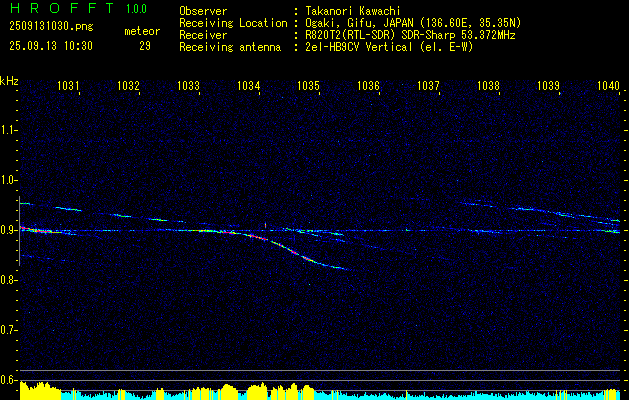Click the 1.0 kHz axis label
Viewport: 629px width, 400px height.
click(7, 180)
